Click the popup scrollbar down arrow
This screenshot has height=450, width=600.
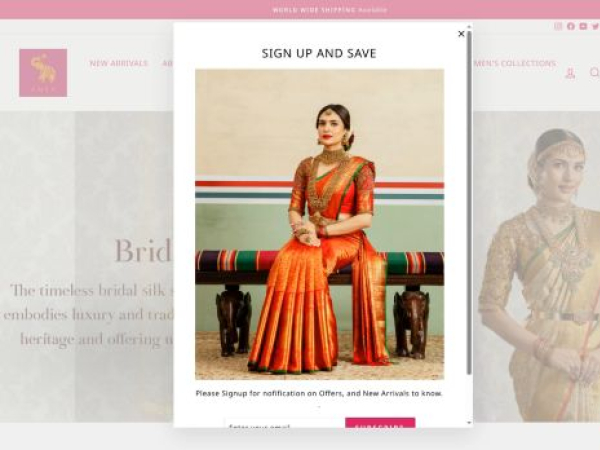[469, 423]
